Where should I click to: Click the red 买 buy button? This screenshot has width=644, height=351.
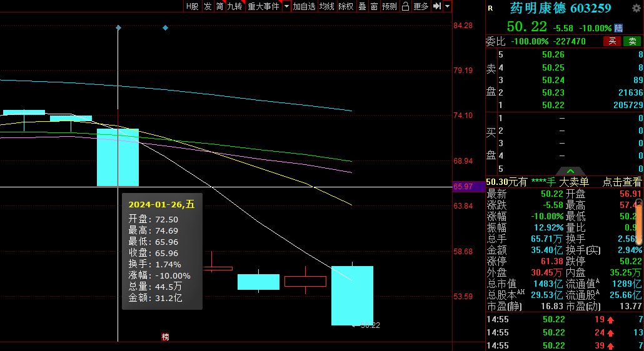612,41
